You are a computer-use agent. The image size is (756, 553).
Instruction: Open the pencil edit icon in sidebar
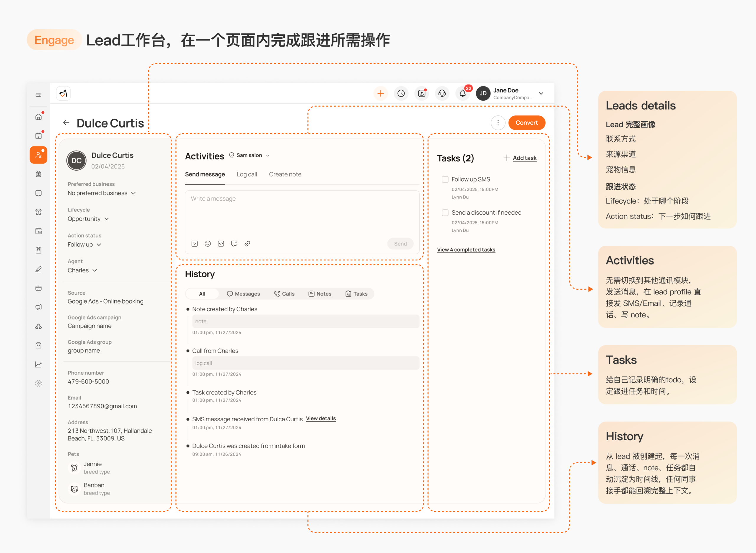click(x=38, y=270)
